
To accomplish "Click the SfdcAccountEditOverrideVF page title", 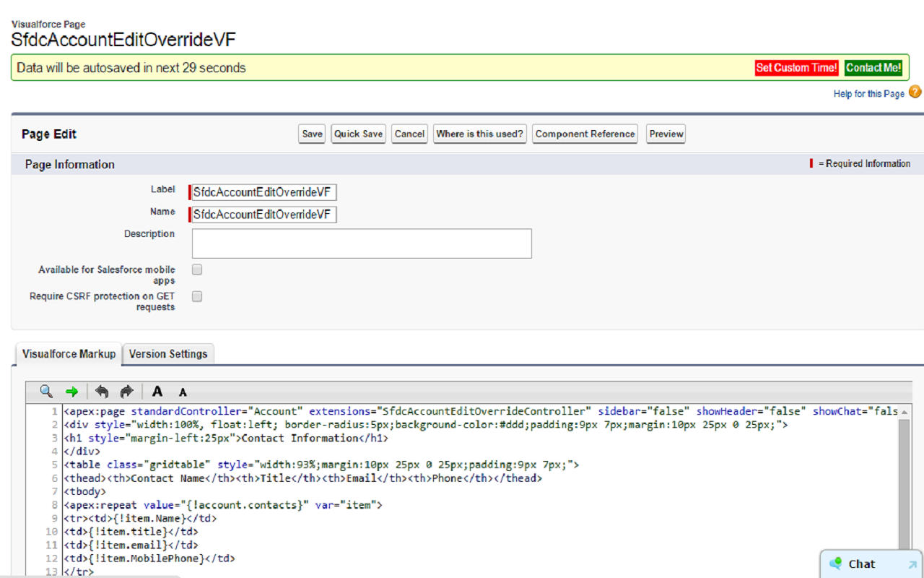I will pos(123,40).
